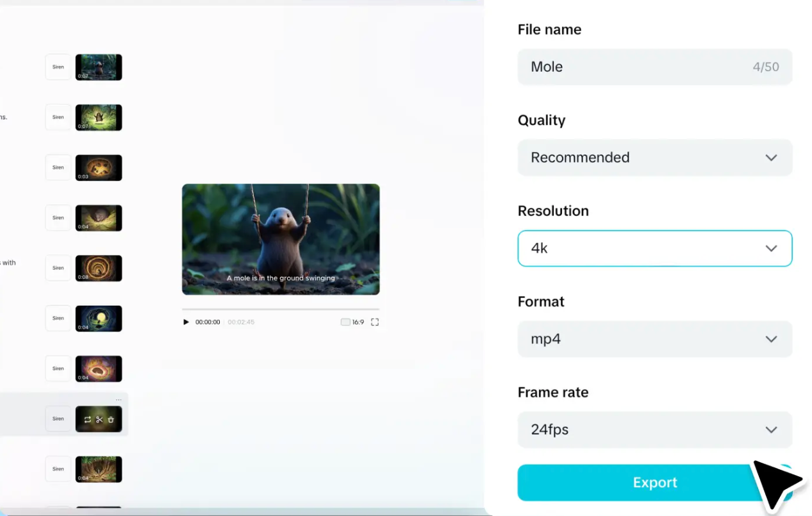Click the regenerate loop icon on selected clip
This screenshot has width=812, height=516.
tap(87, 419)
